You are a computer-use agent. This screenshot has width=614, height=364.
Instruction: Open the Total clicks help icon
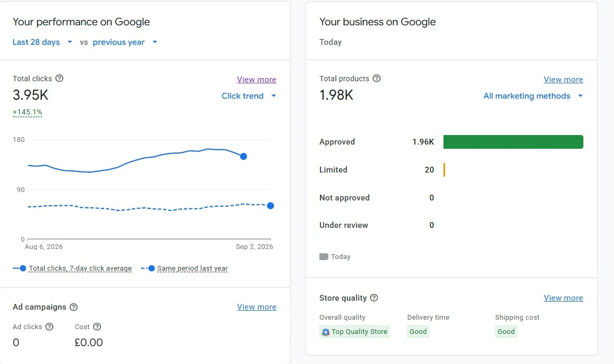click(59, 78)
